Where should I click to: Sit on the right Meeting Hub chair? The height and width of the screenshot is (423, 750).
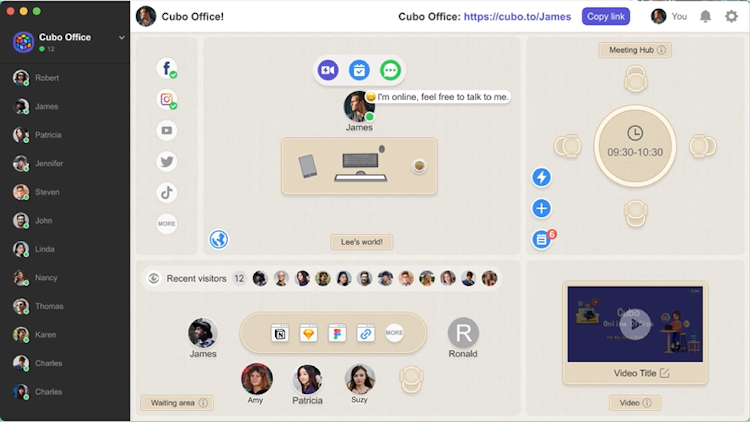(703, 146)
